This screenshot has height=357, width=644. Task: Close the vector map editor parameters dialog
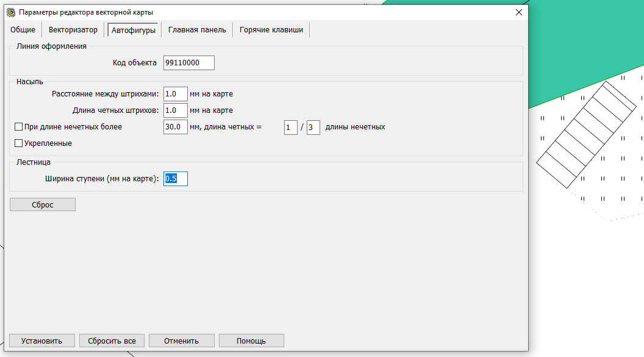(x=518, y=12)
